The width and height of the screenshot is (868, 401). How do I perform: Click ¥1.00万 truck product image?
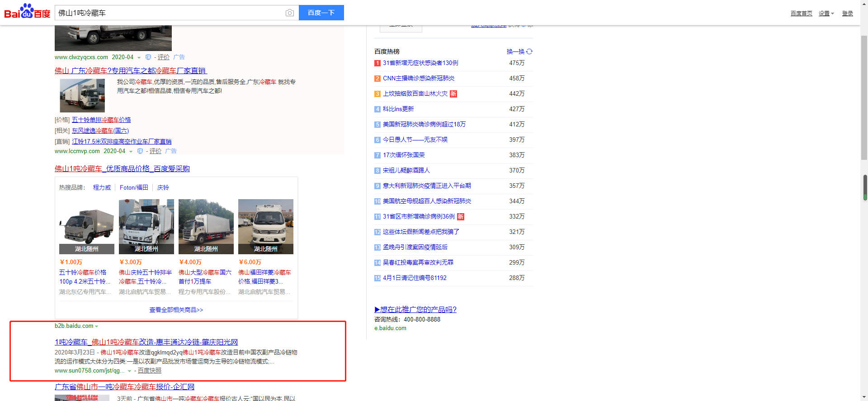[87, 226]
